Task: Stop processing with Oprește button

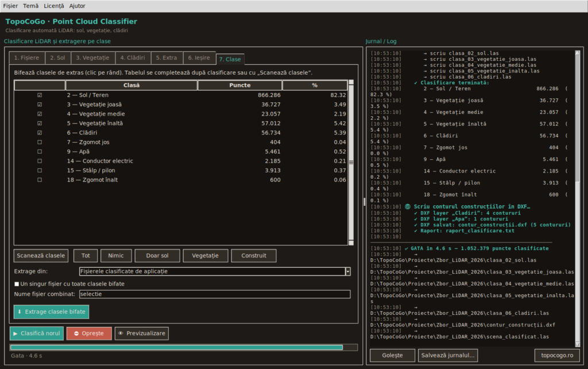Action: [89, 333]
